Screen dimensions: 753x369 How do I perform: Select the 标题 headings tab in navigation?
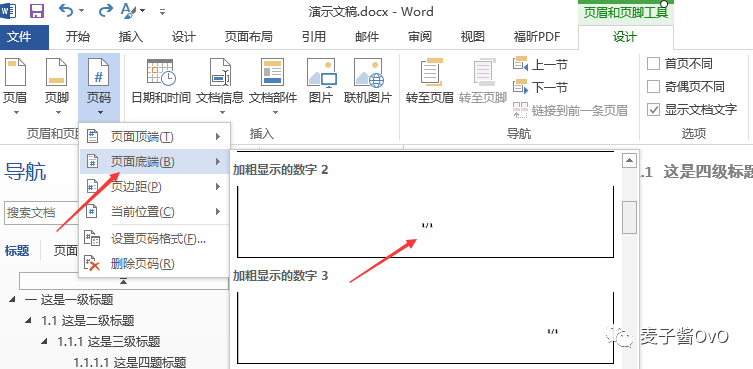[17, 250]
